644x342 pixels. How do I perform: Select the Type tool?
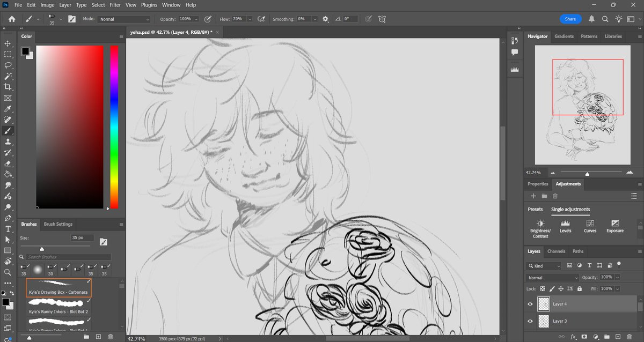pyautogui.click(x=8, y=229)
